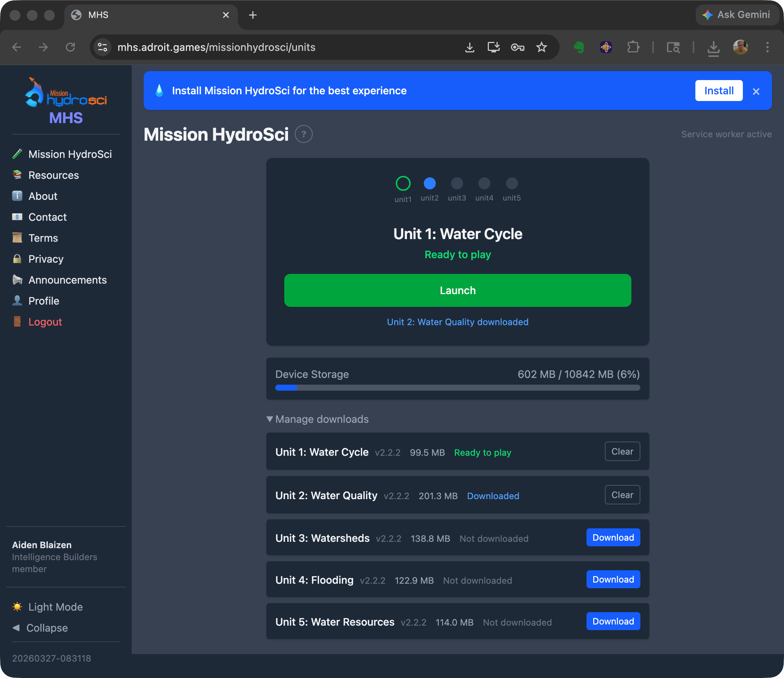Click the bookmark star icon
This screenshot has width=784, height=678.
[x=542, y=47]
